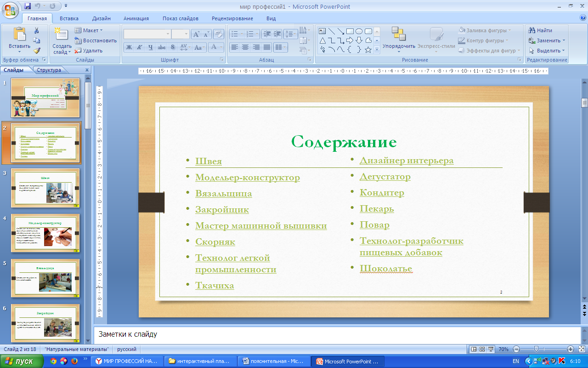This screenshot has height=368, width=588.
Task: Click the Восстановить reset button
Action: tap(96, 40)
